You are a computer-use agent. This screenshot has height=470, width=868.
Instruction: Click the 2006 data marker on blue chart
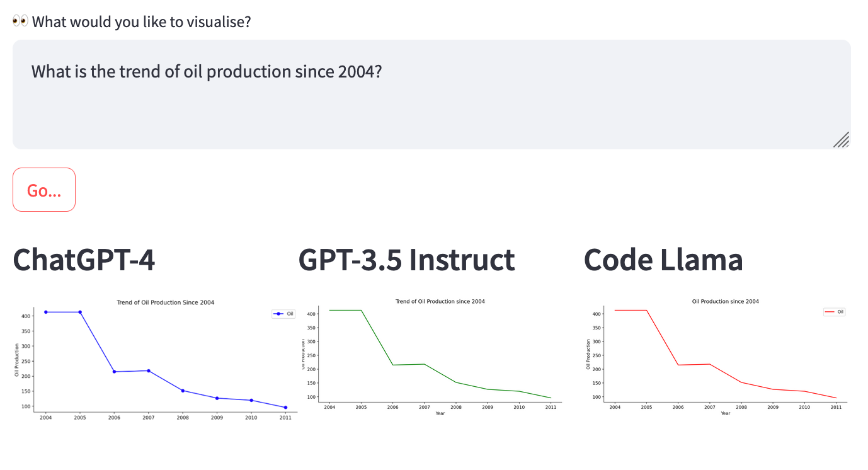(114, 372)
